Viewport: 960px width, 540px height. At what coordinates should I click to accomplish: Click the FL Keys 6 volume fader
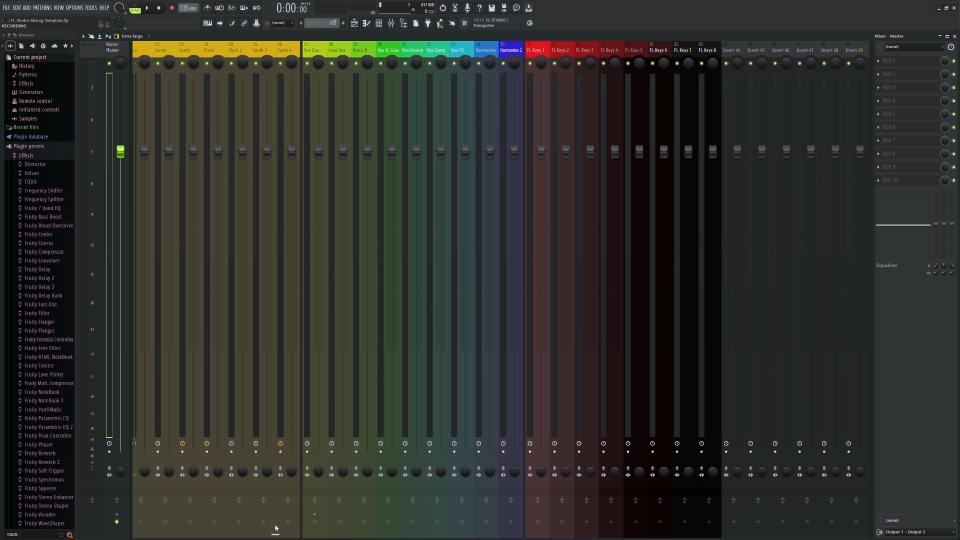[x=664, y=151]
